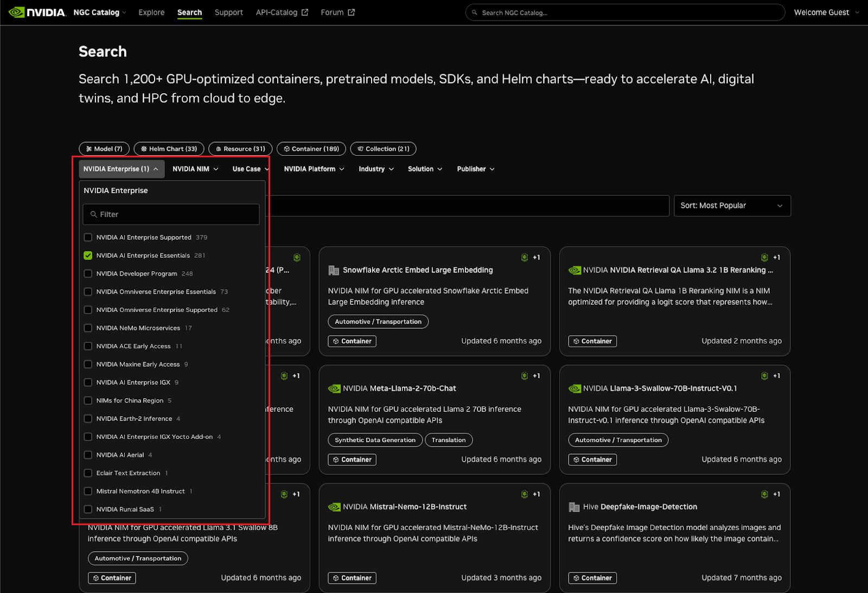Screen dimensions: 868x593
Task: Filter results by Helm Chart (33)
Action: [x=169, y=149]
